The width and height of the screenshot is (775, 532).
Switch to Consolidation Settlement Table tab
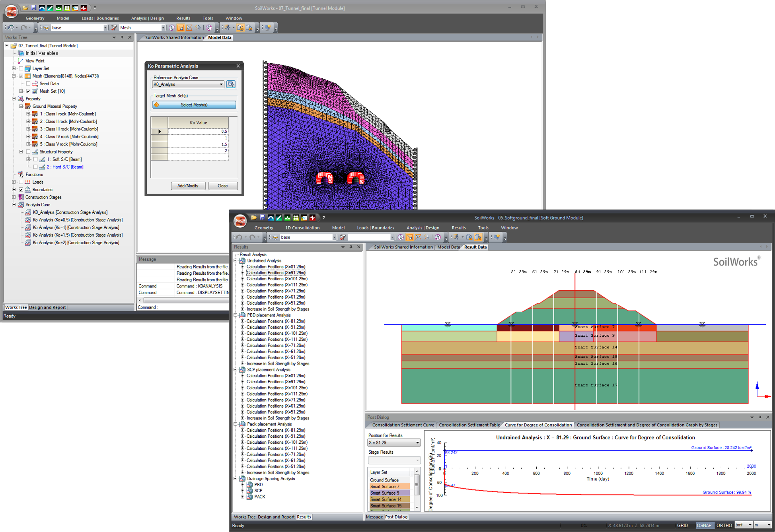click(469, 425)
